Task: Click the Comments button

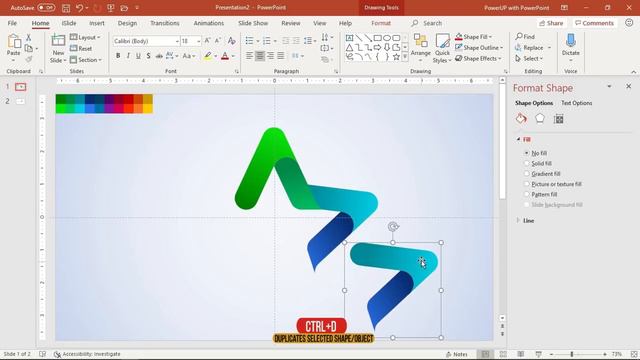Action: pyautogui.click(x=594, y=23)
